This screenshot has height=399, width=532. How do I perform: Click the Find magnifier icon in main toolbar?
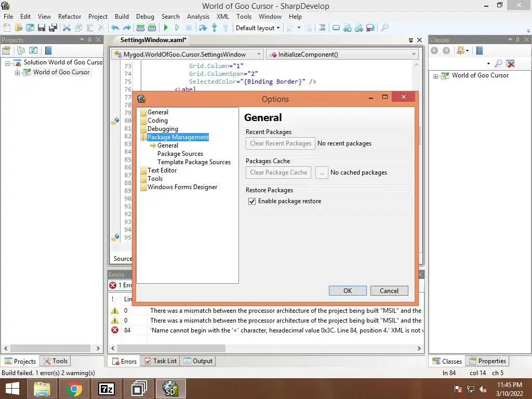(x=384, y=28)
